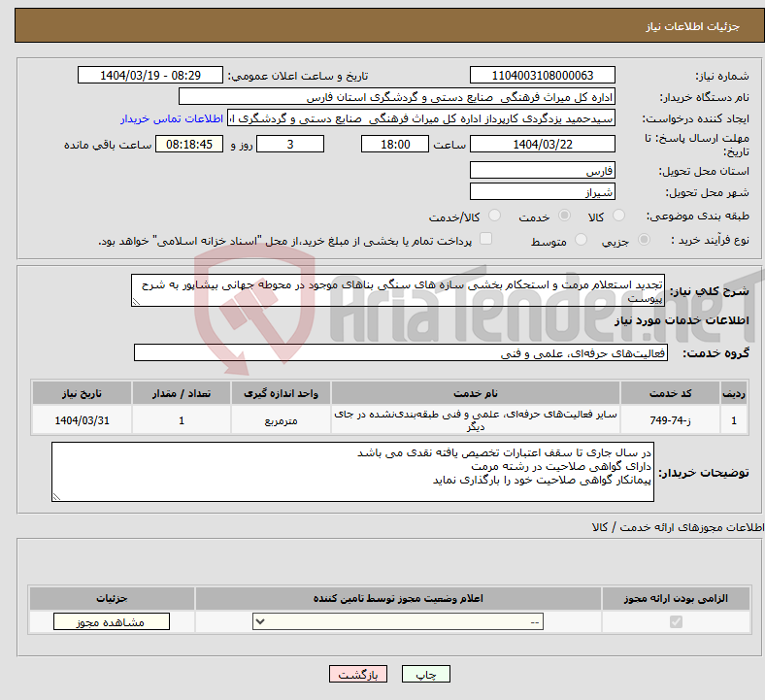765x700 pixels.
Task: Open the اعلام وضعیت مجوز dropdown
Action: tap(398, 622)
